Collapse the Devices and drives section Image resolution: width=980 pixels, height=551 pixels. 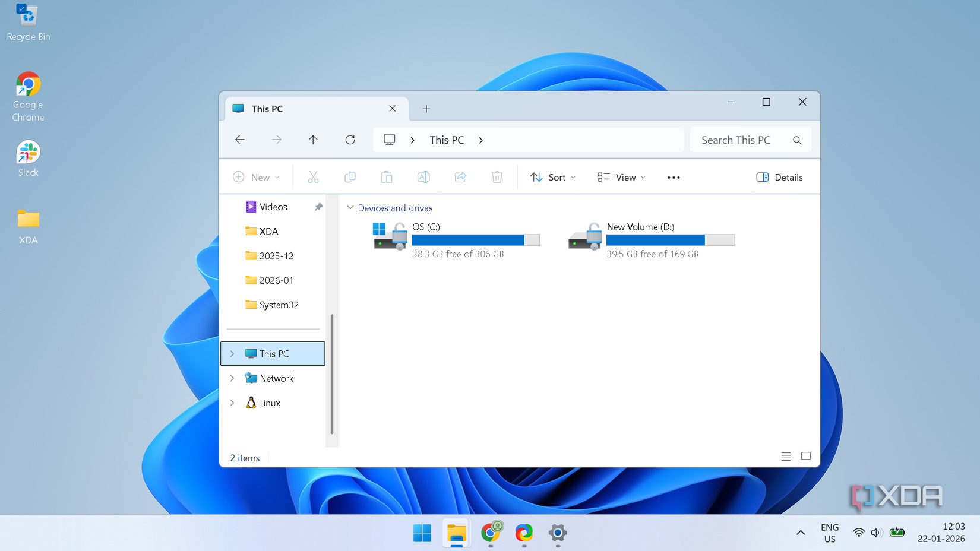(350, 208)
